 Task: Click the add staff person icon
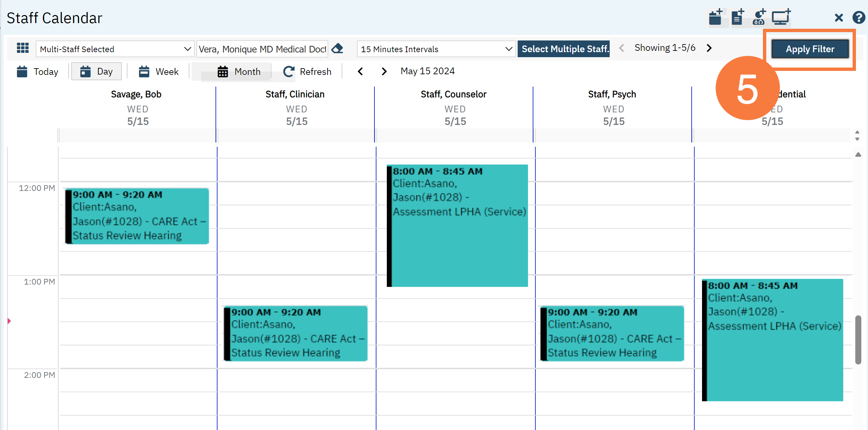pos(759,17)
